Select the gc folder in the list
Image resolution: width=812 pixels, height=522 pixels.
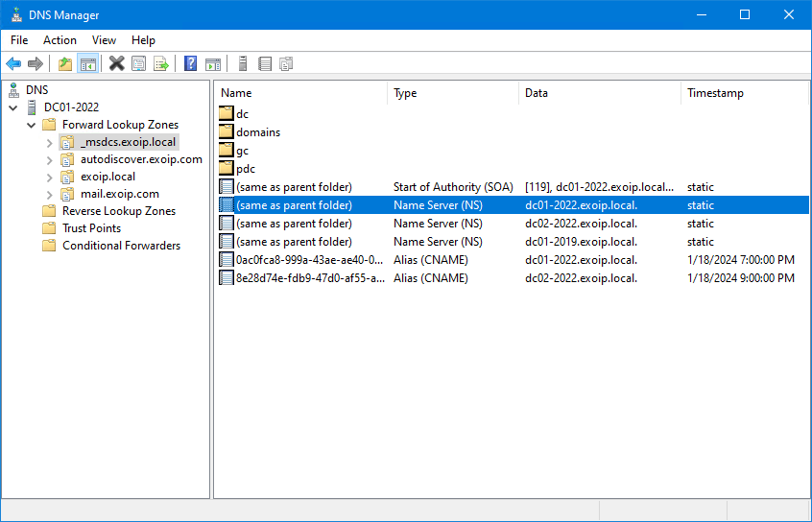tap(242, 151)
